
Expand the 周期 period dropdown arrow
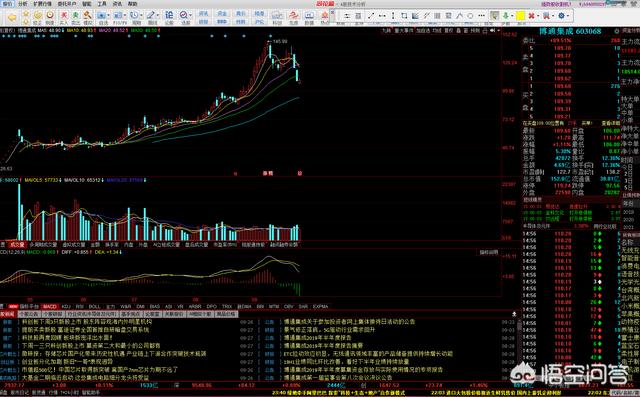(141, 16)
